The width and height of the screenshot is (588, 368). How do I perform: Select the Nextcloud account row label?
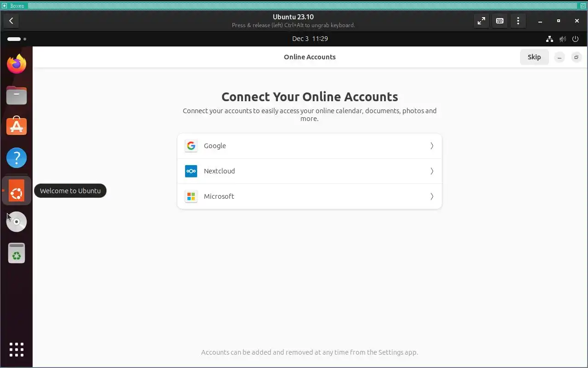[x=219, y=171]
